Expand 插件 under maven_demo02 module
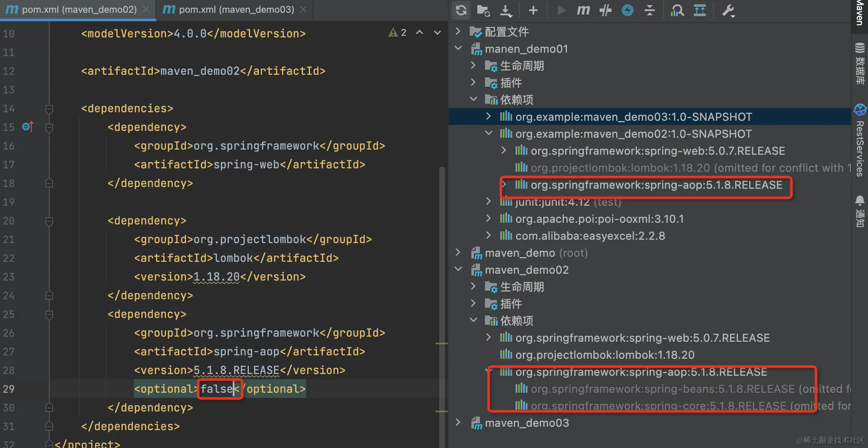 click(x=473, y=303)
